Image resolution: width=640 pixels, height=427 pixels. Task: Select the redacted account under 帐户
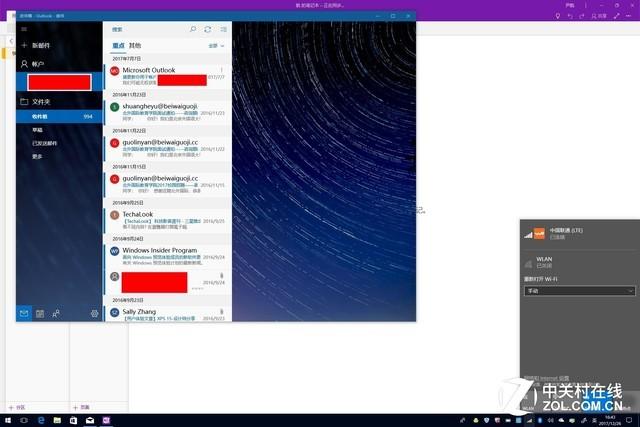[59, 82]
